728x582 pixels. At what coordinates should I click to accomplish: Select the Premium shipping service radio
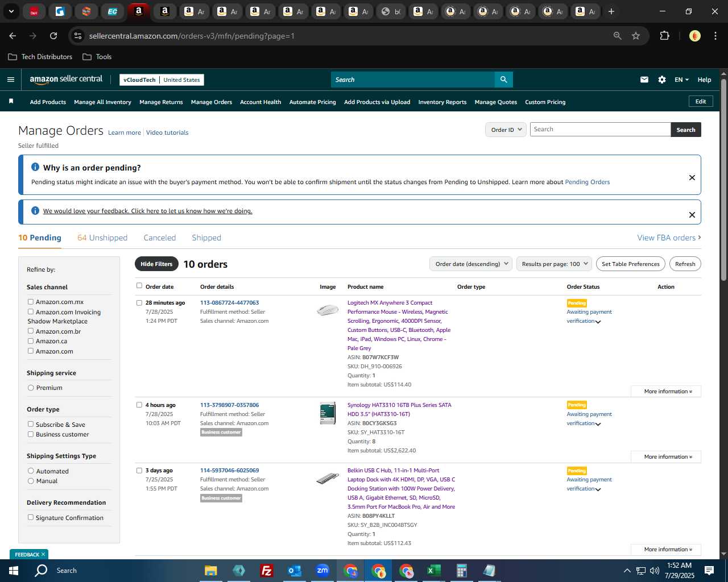(x=31, y=388)
